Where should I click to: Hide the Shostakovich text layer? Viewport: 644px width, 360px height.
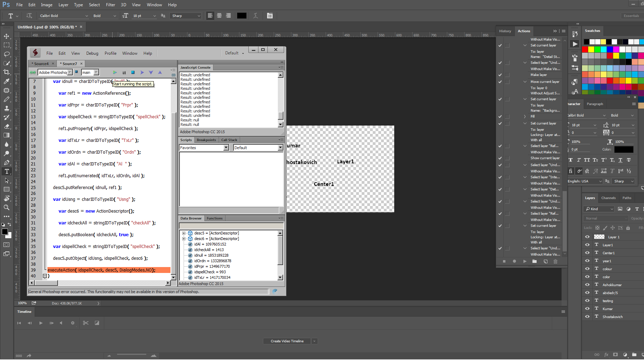(587, 316)
